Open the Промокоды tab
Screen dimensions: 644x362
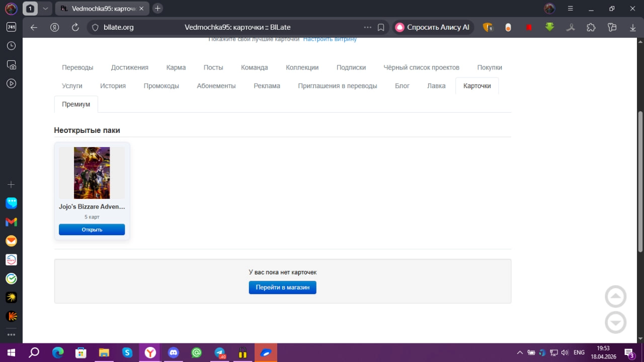[162, 86]
